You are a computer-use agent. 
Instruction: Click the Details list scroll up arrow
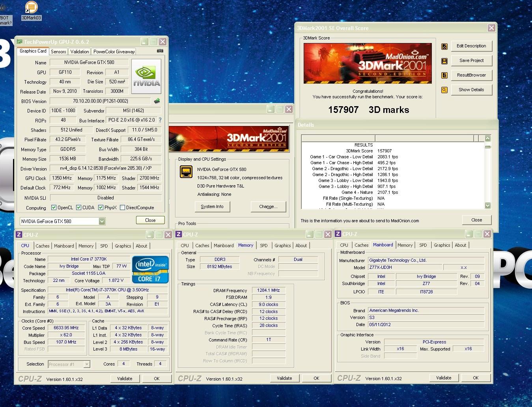tap(488, 138)
